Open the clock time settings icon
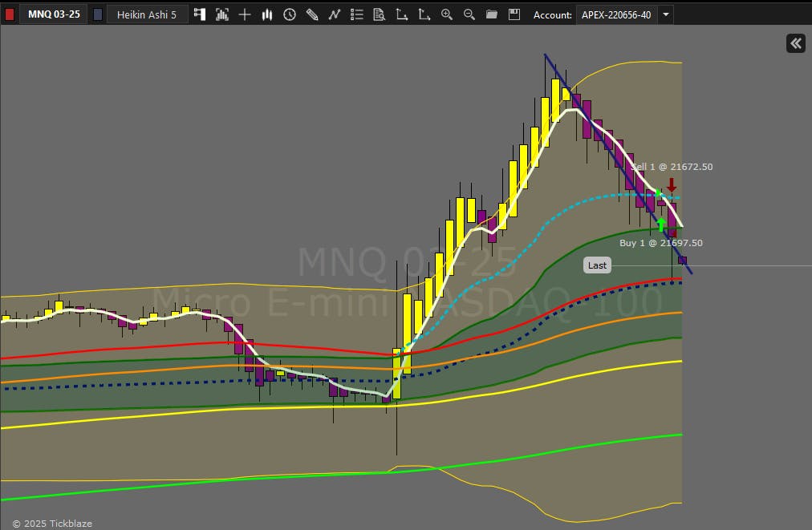 pos(290,14)
